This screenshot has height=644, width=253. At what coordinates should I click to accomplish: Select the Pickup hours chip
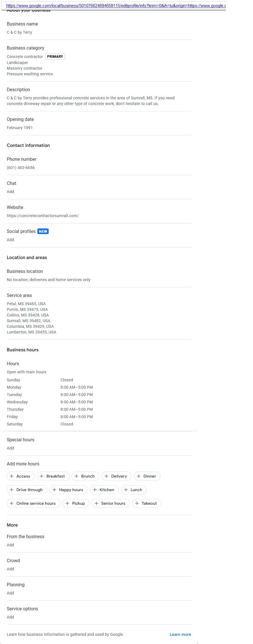[x=76, y=503]
